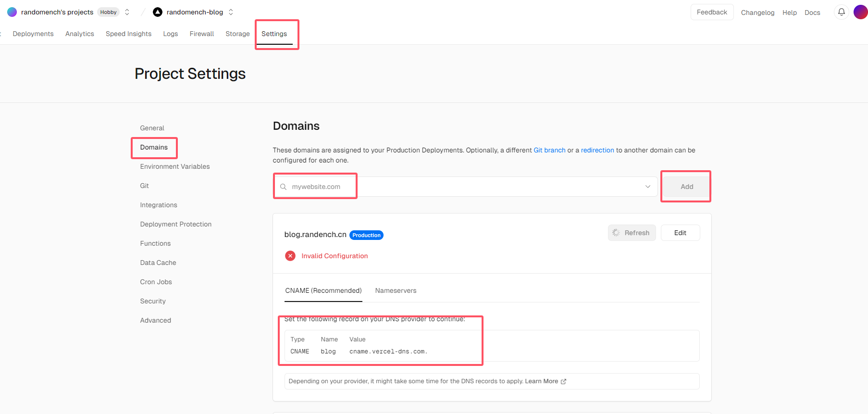The image size is (868, 414).
Task: Click the user avatar in top right
Action: click(x=860, y=12)
